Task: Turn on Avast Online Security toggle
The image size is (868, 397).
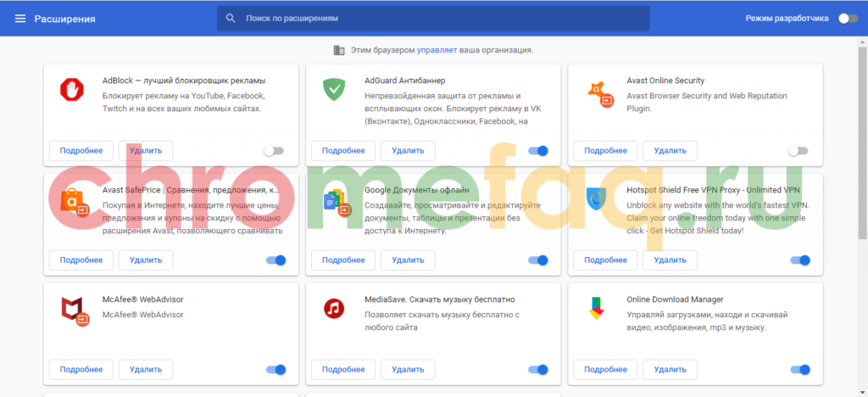Action: pos(798,151)
